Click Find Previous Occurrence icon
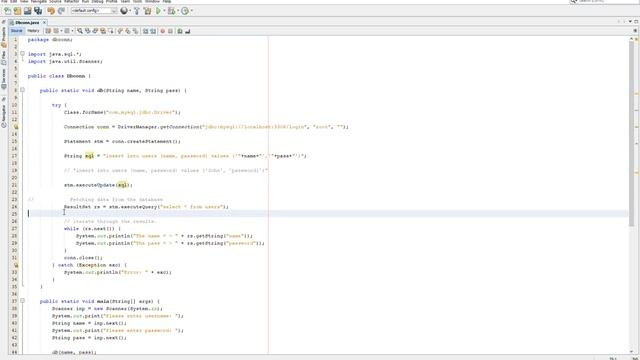This screenshot has height=360, width=640. 87,31
